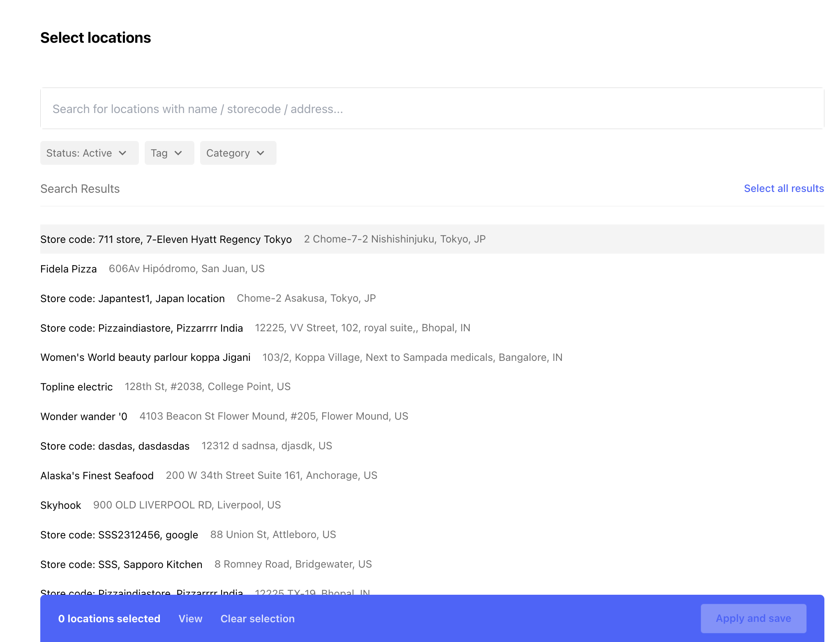The height and width of the screenshot is (642, 840).
Task: Click Select all results link
Action: coord(784,188)
